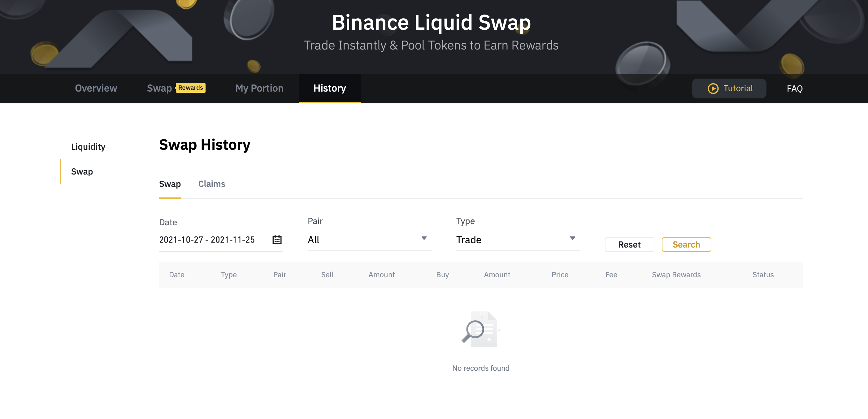Select Swap in the left sidebar
The image size is (868, 419).
pos(82,171)
